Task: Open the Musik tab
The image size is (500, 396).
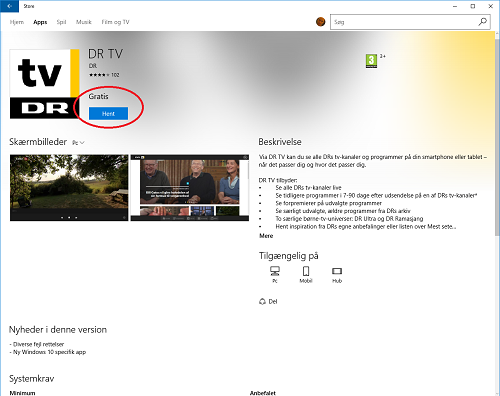Action: point(84,22)
